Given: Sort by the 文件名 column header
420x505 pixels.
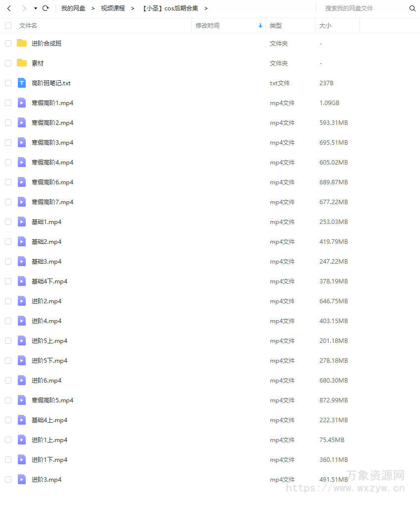Looking at the screenshot, I should [28, 25].
